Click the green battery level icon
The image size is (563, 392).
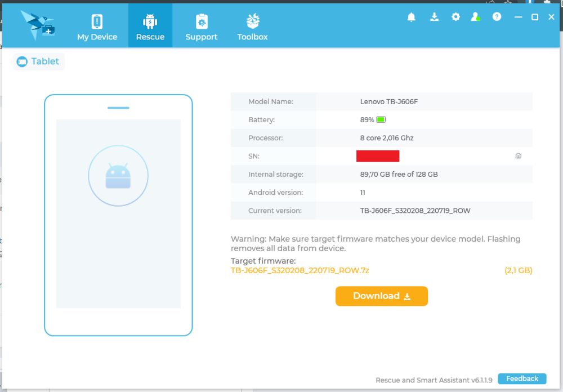381,120
